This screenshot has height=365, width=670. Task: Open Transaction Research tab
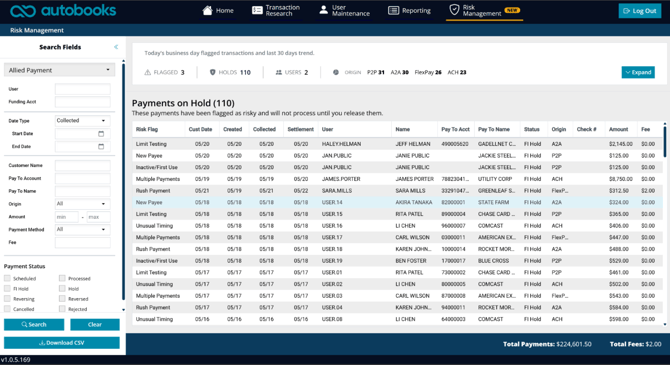[276, 10]
